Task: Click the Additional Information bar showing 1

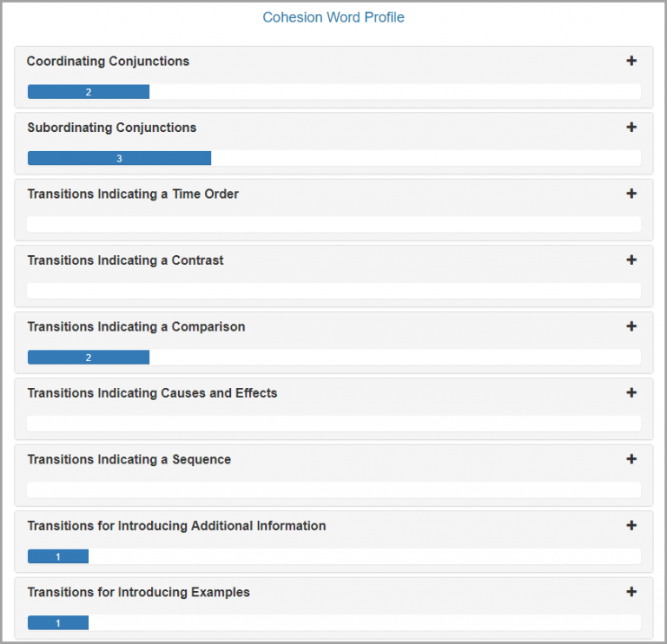Action: point(58,556)
